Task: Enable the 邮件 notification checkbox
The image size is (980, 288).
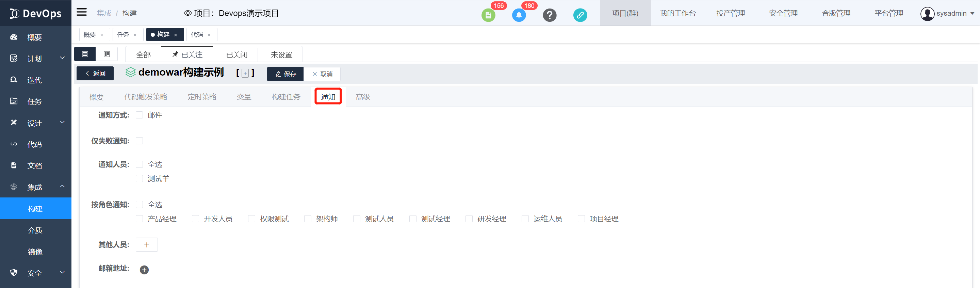Action: point(140,115)
